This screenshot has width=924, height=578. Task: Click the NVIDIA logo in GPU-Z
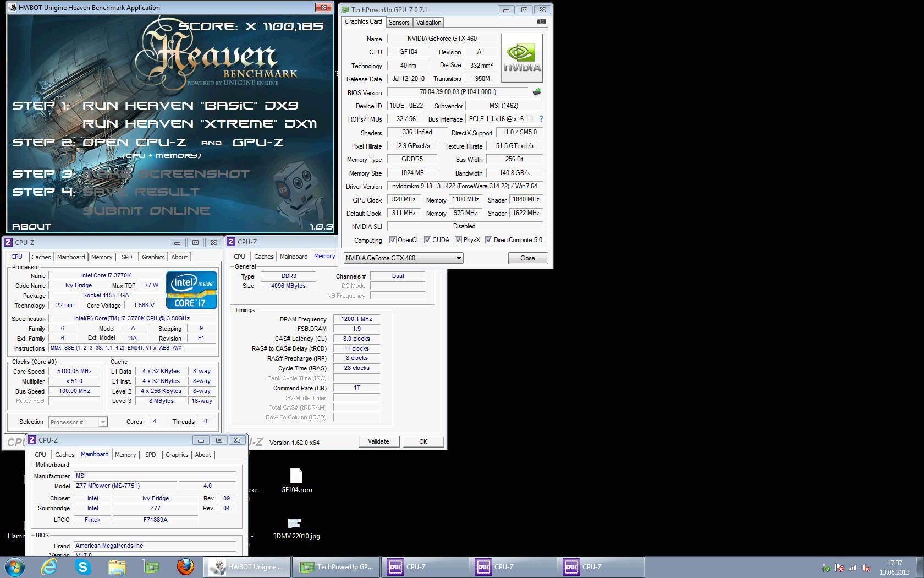pos(522,58)
